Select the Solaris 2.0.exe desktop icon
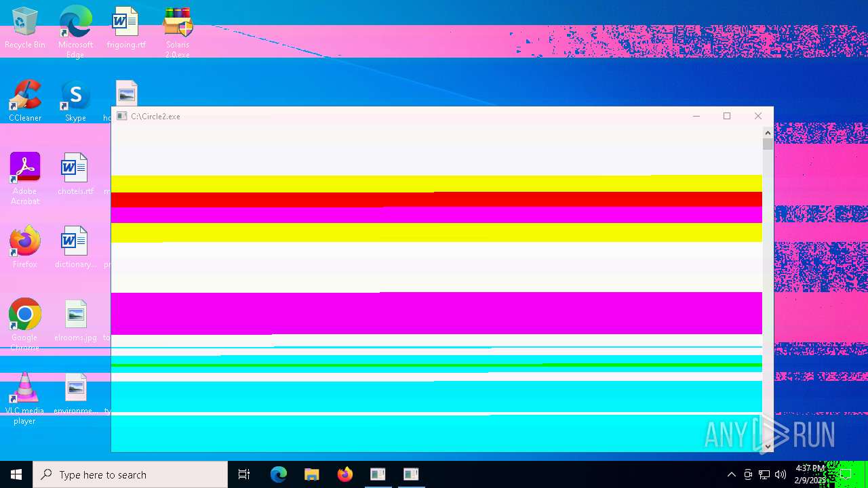Viewport: 868px width, 488px height. click(x=178, y=32)
